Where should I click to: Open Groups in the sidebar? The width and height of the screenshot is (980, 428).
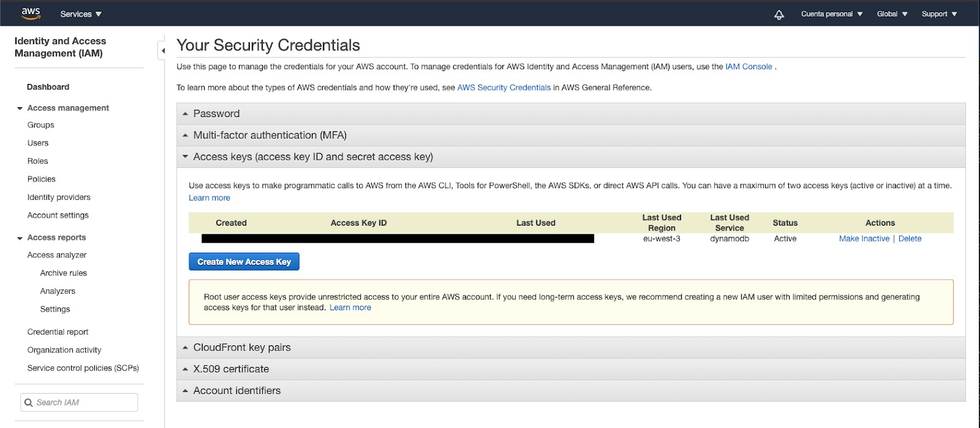click(40, 125)
